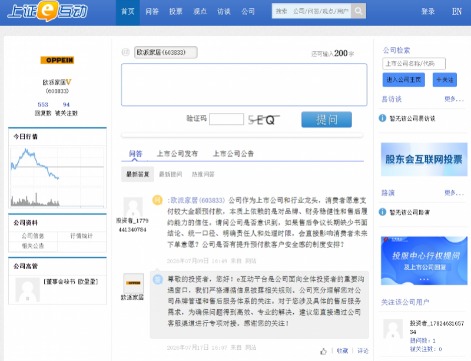Click the thumbs-up like icon

323,351
